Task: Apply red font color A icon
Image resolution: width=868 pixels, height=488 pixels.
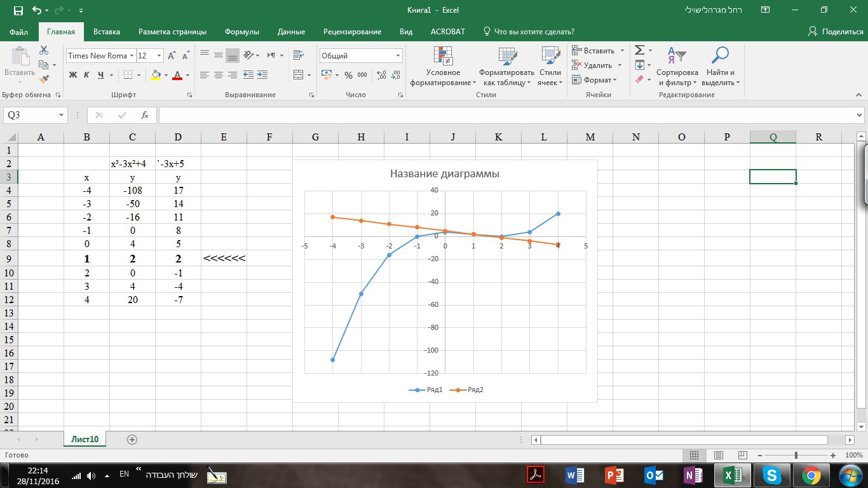Action: click(177, 75)
